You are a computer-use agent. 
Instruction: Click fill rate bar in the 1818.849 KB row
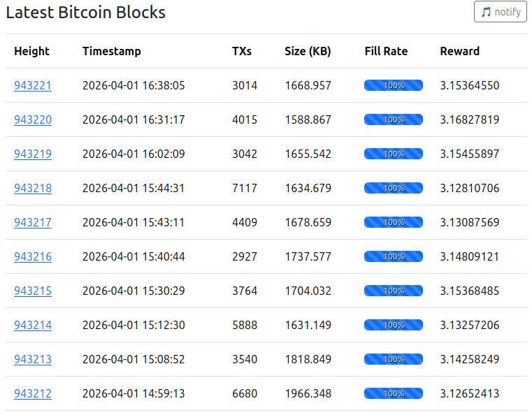pyautogui.click(x=394, y=359)
